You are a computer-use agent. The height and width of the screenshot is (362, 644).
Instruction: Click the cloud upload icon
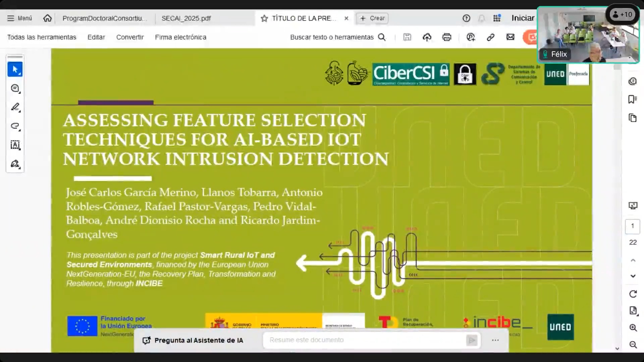tap(427, 37)
